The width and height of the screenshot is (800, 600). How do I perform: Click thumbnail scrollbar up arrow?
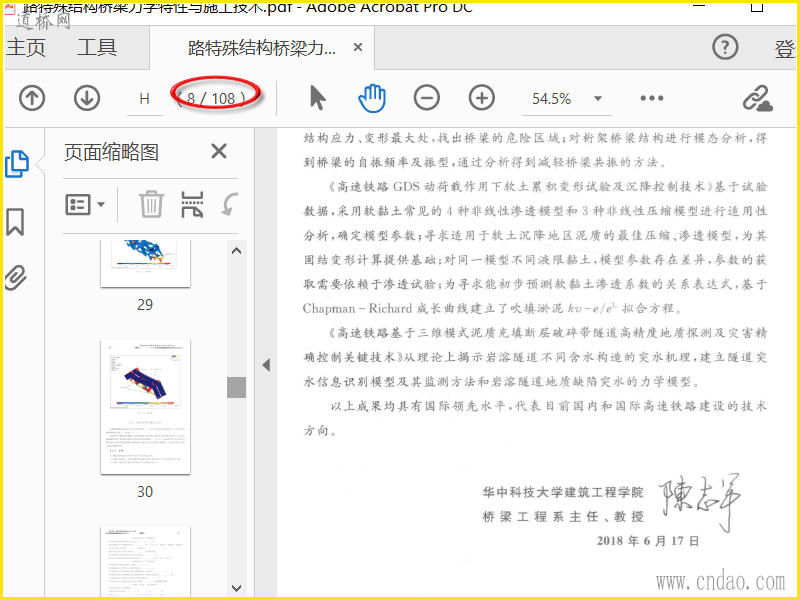coord(236,251)
